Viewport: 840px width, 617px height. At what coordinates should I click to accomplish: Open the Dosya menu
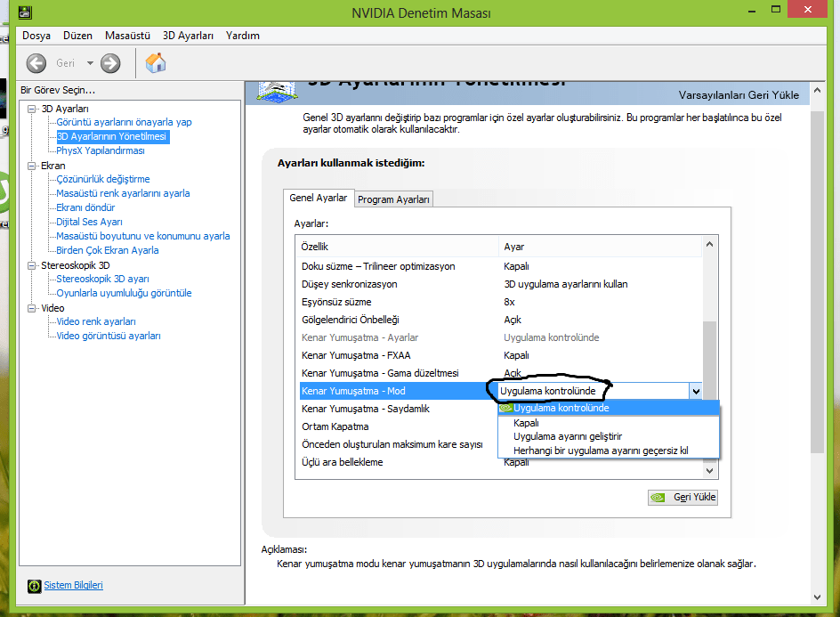[x=36, y=36]
